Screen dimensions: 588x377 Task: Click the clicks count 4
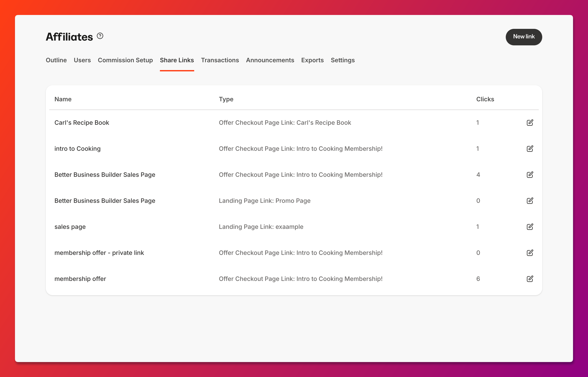[x=478, y=175]
